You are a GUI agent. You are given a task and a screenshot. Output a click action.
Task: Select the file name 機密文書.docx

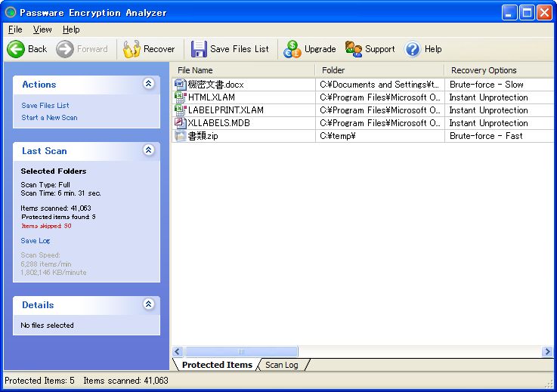(215, 85)
